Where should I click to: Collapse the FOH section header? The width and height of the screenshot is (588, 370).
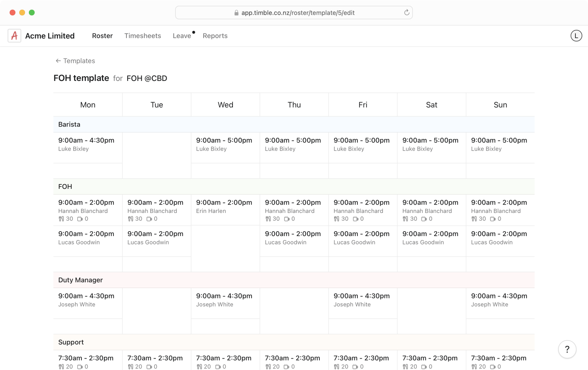click(65, 186)
